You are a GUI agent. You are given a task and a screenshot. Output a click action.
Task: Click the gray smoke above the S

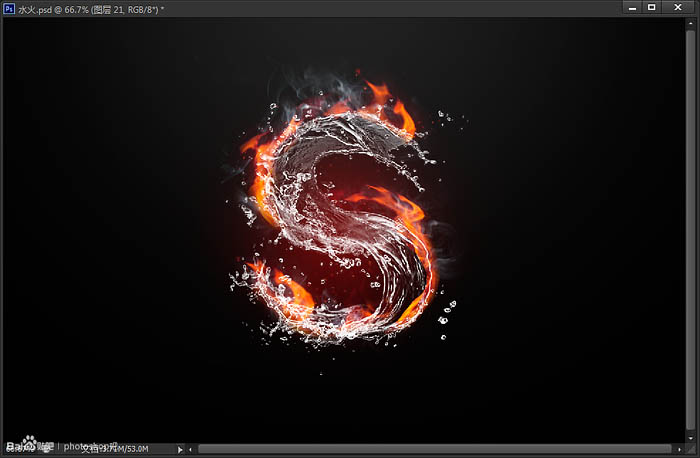pos(321,87)
